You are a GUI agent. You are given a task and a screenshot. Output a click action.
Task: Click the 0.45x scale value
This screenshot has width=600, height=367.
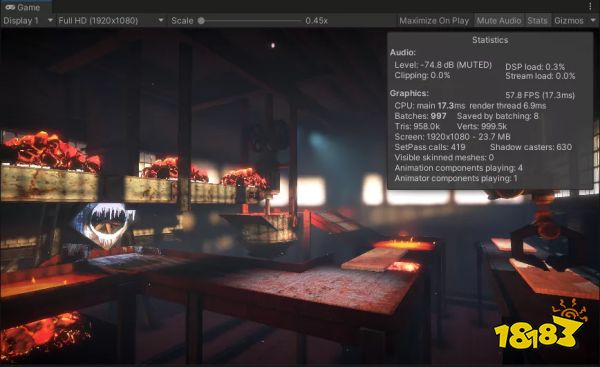(316, 21)
